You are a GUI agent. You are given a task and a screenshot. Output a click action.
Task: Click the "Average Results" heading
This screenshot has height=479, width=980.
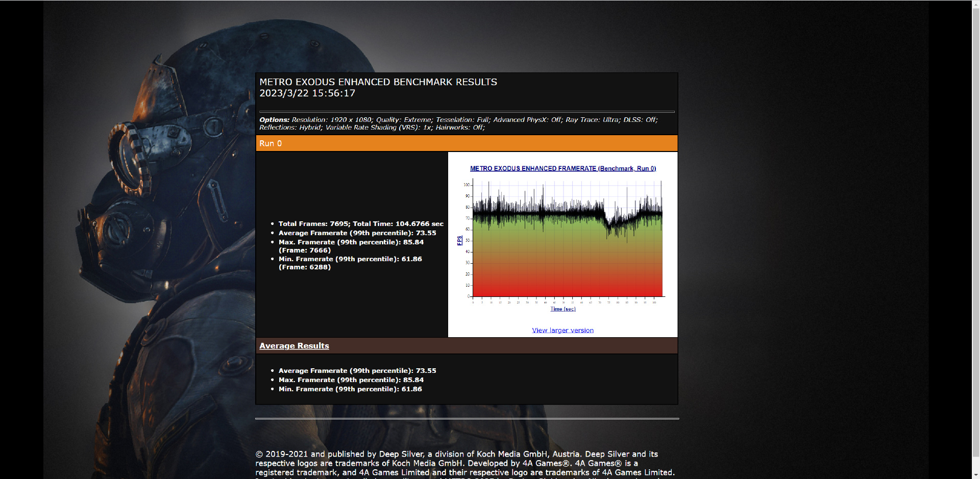tap(294, 346)
